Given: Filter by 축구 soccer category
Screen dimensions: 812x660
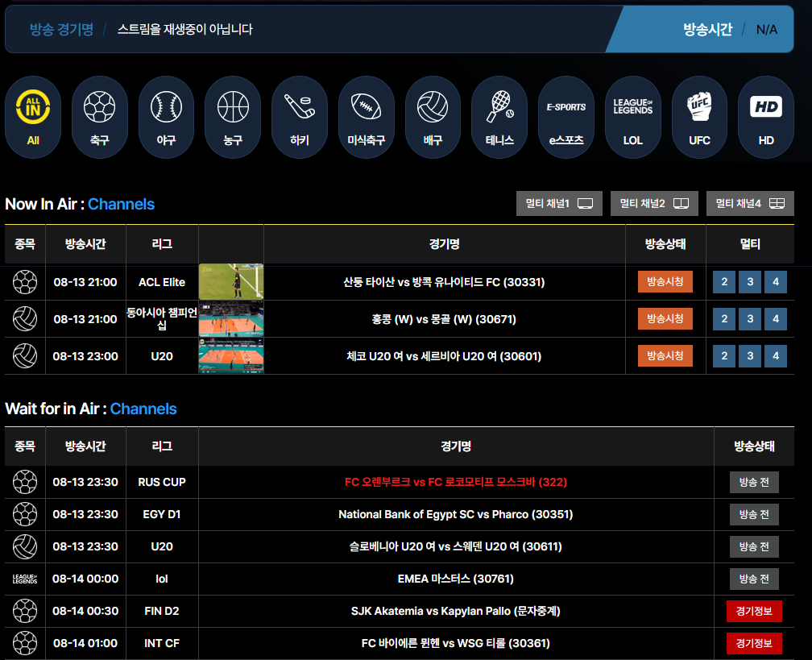Looking at the screenshot, I should 99,117.
